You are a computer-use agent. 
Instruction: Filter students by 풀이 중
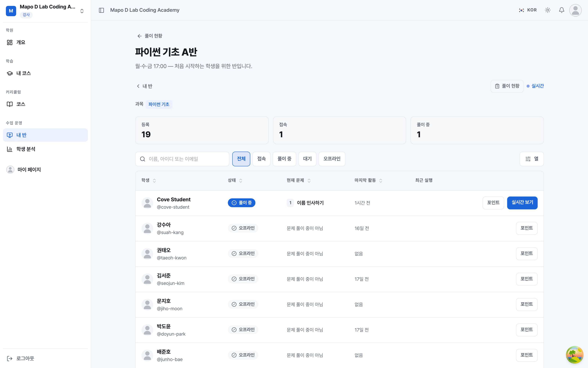(x=284, y=159)
